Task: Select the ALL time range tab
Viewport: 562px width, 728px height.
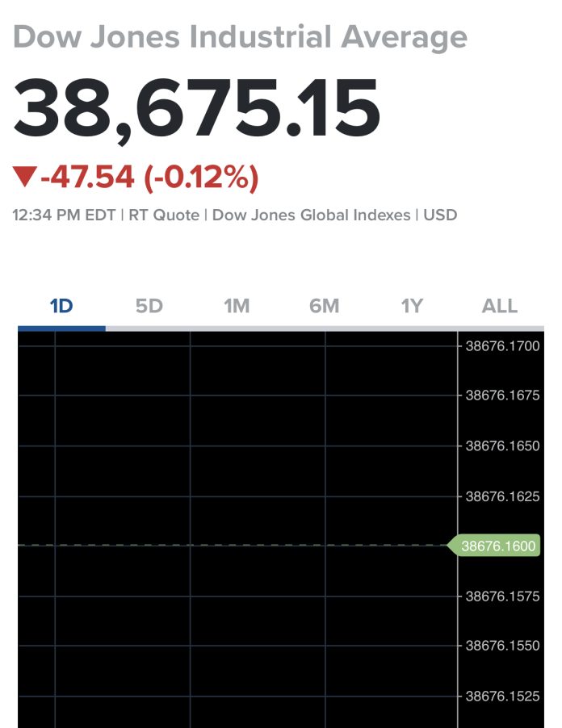Action: coord(499,307)
